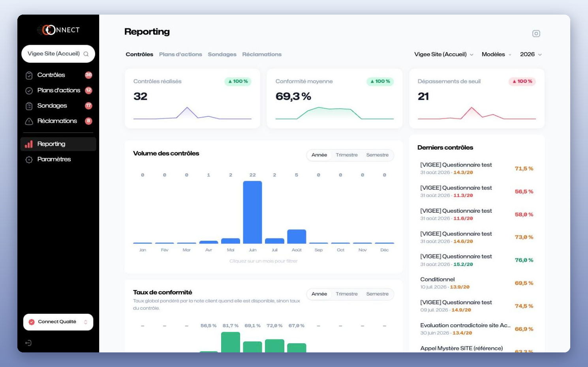The width and height of the screenshot is (588, 367).
Task: Click the logout icon at sidebar bottom
Action: click(28, 343)
